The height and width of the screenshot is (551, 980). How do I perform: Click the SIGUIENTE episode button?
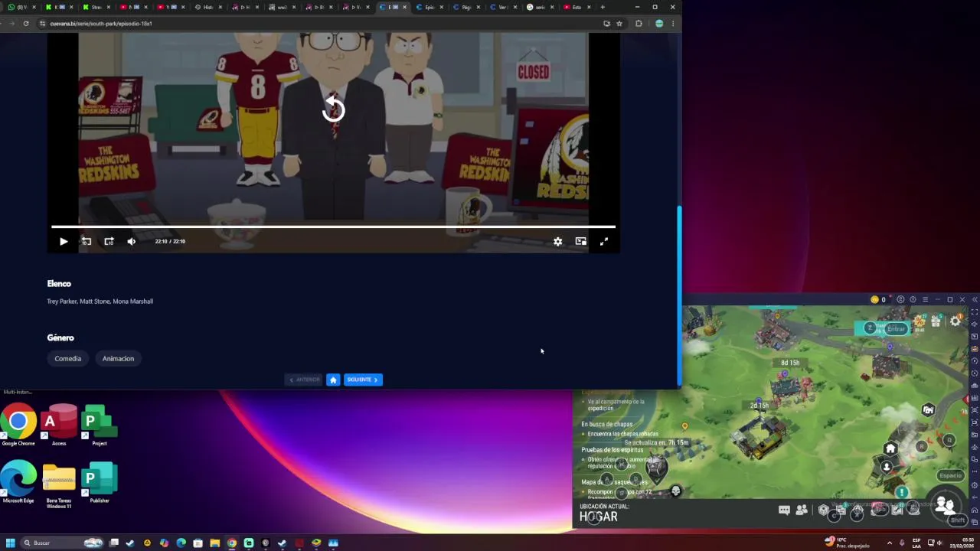(x=363, y=380)
